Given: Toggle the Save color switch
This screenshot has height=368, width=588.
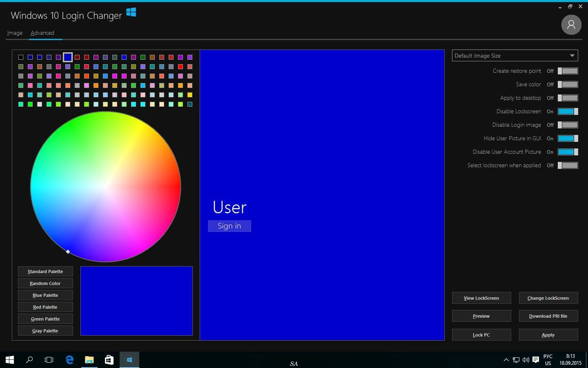Looking at the screenshot, I should point(568,84).
